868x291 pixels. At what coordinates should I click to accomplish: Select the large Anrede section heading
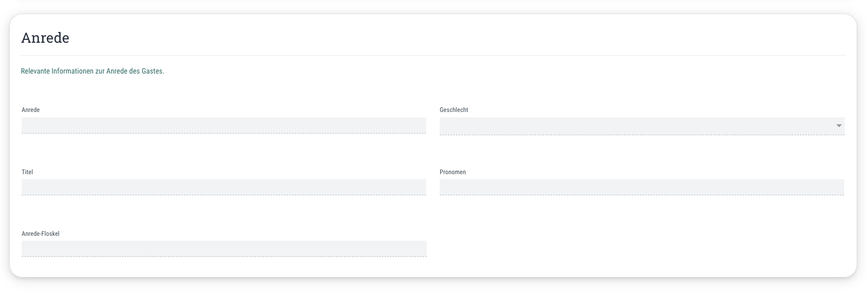point(45,38)
